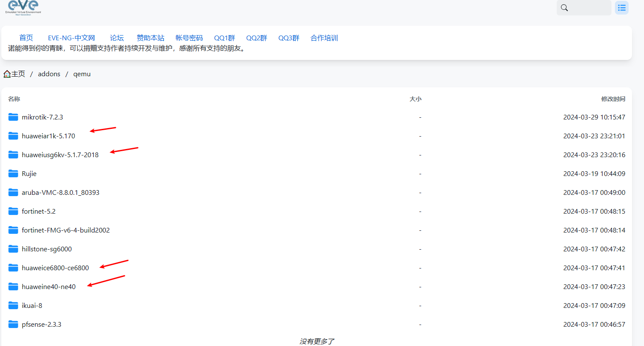The height and width of the screenshot is (346, 644).
Task: Click the date 2024-03-23 23:21:01
Action: pos(594,136)
